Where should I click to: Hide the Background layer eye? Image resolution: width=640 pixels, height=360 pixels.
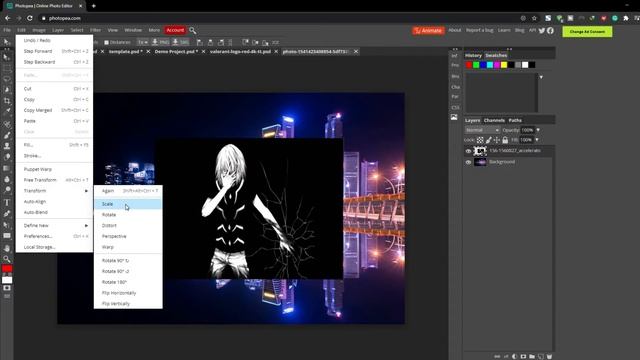468,162
